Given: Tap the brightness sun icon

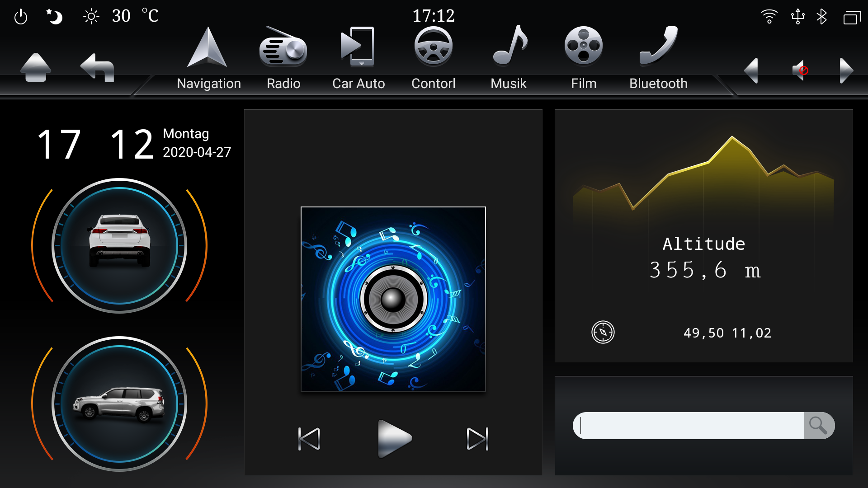Looking at the screenshot, I should 91,17.
